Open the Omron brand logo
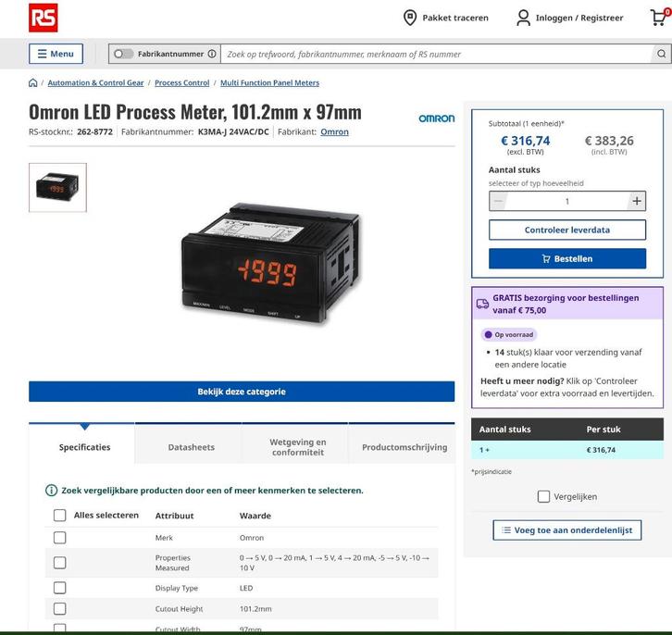This screenshot has width=672, height=635. click(436, 118)
